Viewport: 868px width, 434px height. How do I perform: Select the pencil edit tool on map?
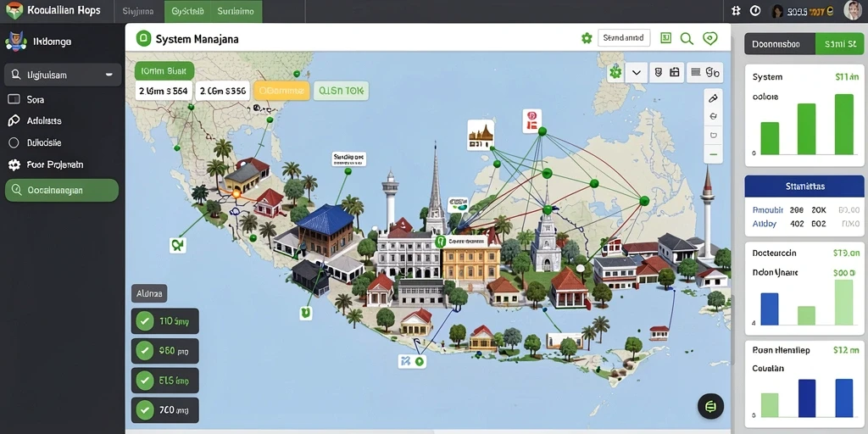(713, 98)
